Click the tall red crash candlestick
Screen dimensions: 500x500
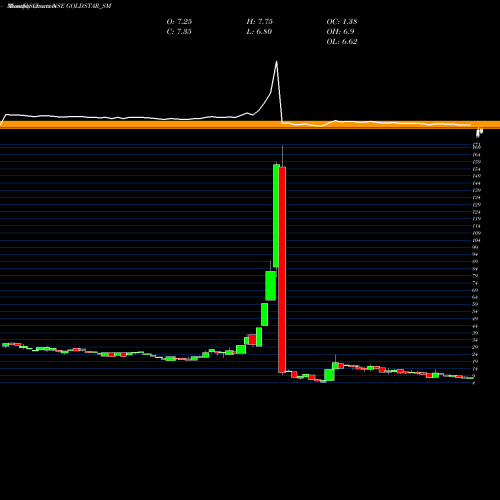point(282,269)
